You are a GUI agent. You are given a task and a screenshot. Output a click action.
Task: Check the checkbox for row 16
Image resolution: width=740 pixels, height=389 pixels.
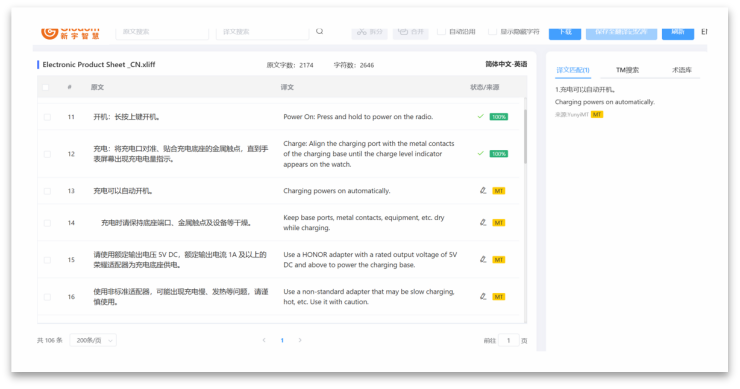(47, 297)
